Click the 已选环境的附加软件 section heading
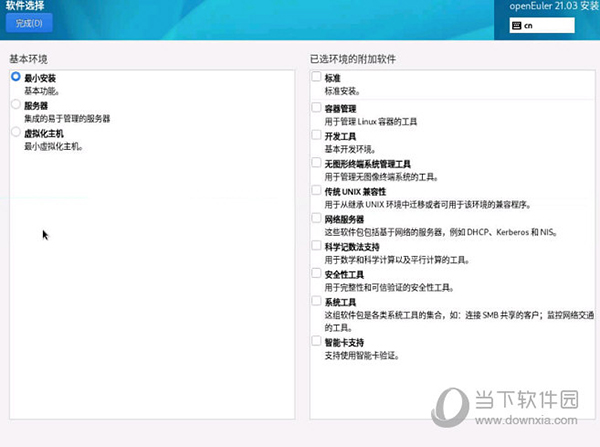Viewport: 600px width, 447px height. 353,59
